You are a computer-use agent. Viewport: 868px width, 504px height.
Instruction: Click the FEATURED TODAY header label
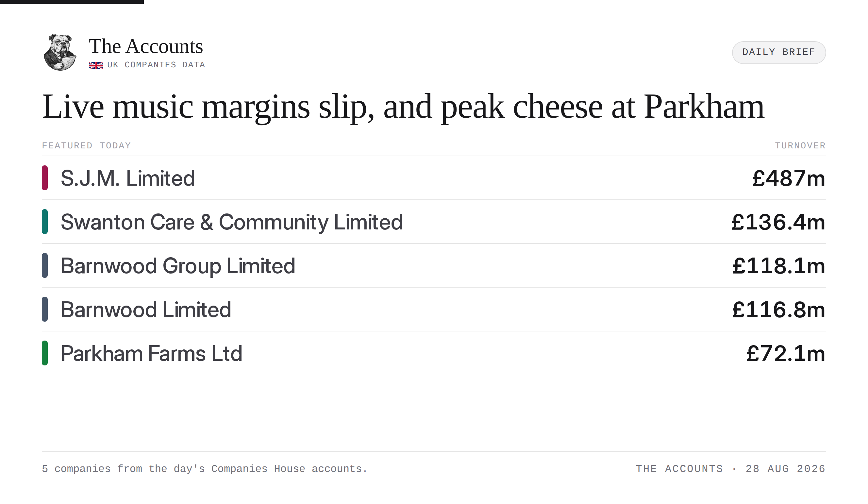(x=87, y=146)
